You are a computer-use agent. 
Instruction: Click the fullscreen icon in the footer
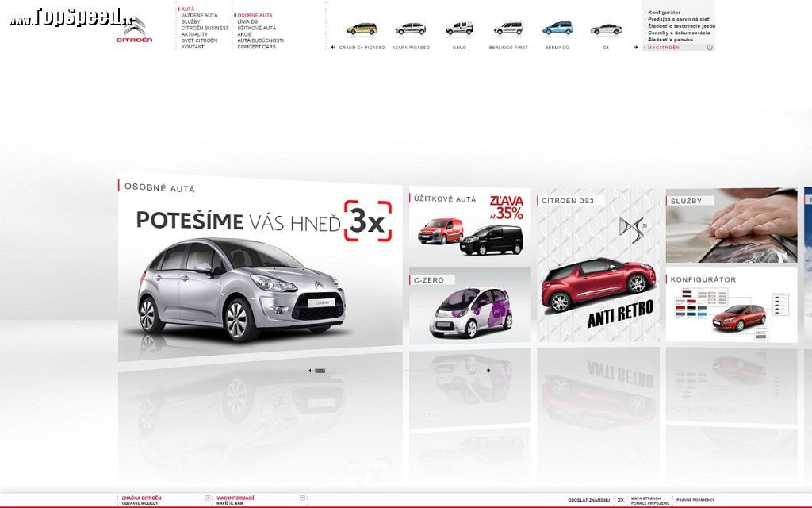[x=620, y=500]
